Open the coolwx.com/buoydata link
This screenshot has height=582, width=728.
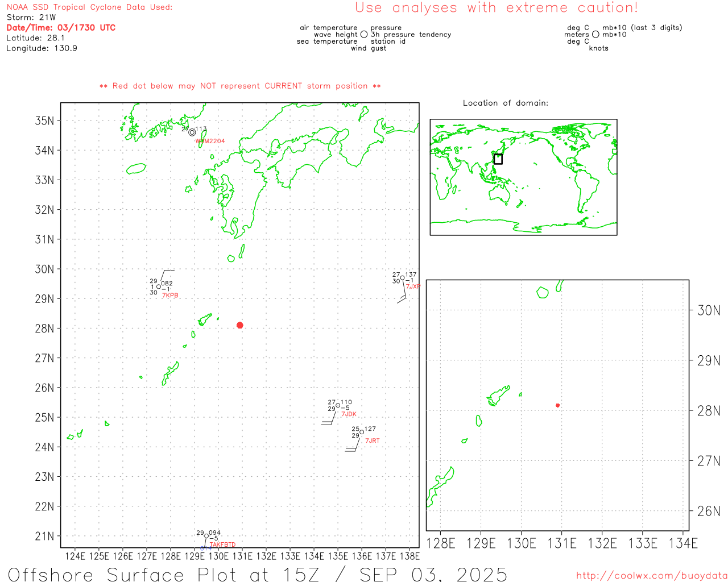pos(652,575)
